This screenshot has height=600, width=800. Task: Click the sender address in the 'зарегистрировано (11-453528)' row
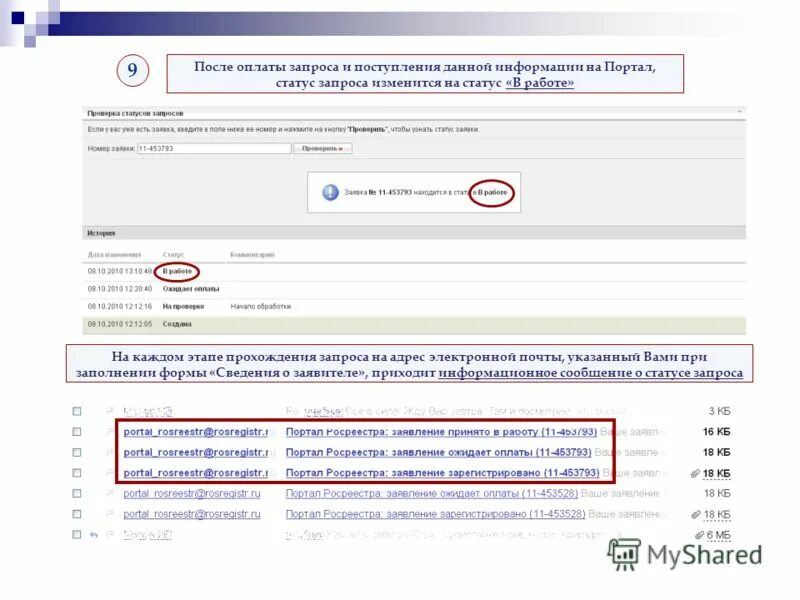[x=192, y=514]
